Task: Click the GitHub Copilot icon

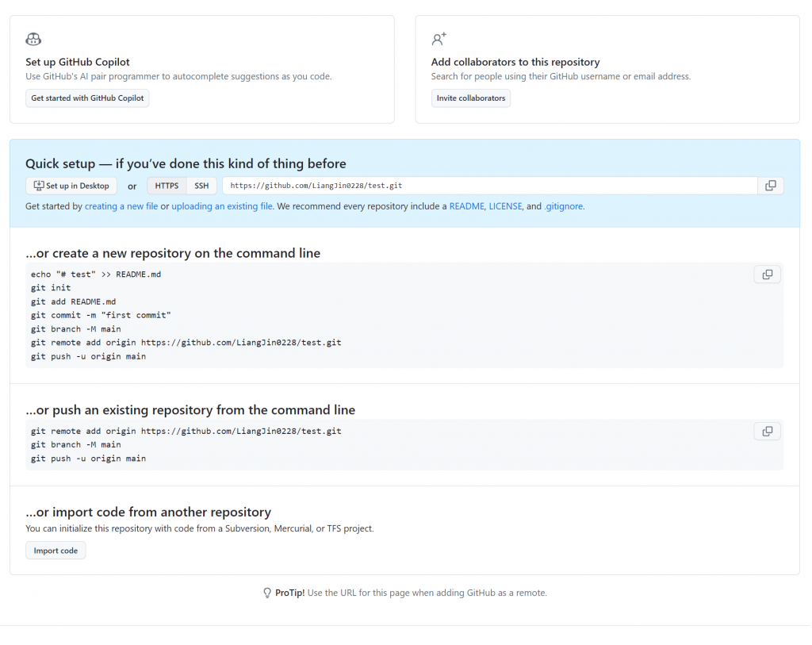Action: (x=33, y=40)
